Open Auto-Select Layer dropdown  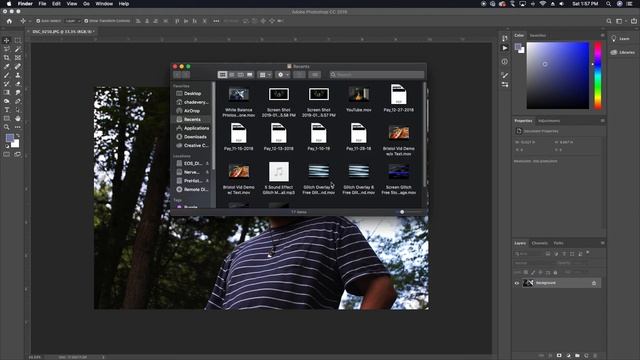(x=73, y=21)
